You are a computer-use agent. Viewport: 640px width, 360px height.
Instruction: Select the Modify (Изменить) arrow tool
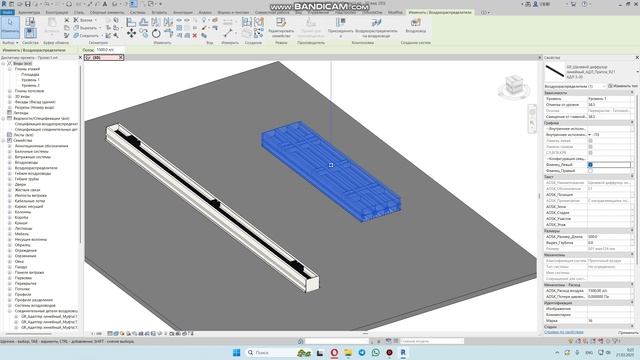pyautogui.click(x=10, y=27)
